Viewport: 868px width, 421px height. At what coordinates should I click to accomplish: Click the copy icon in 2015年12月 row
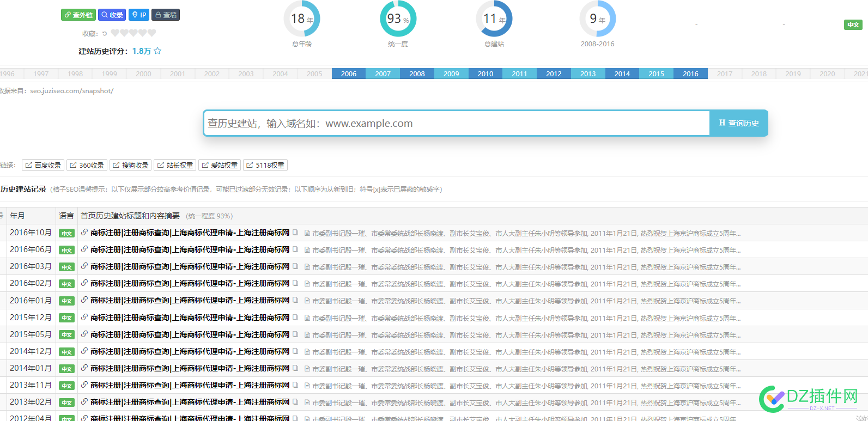click(295, 318)
